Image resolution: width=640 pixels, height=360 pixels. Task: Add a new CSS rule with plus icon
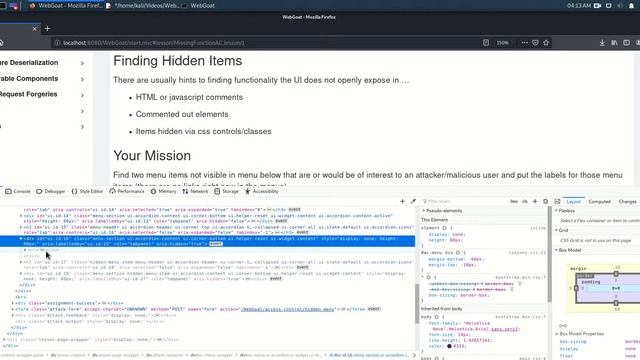(535, 201)
